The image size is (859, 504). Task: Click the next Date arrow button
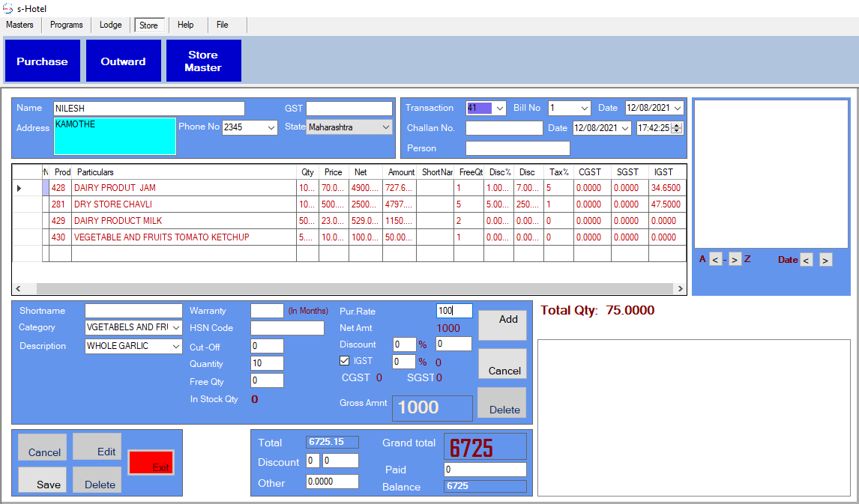click(825, 260)
